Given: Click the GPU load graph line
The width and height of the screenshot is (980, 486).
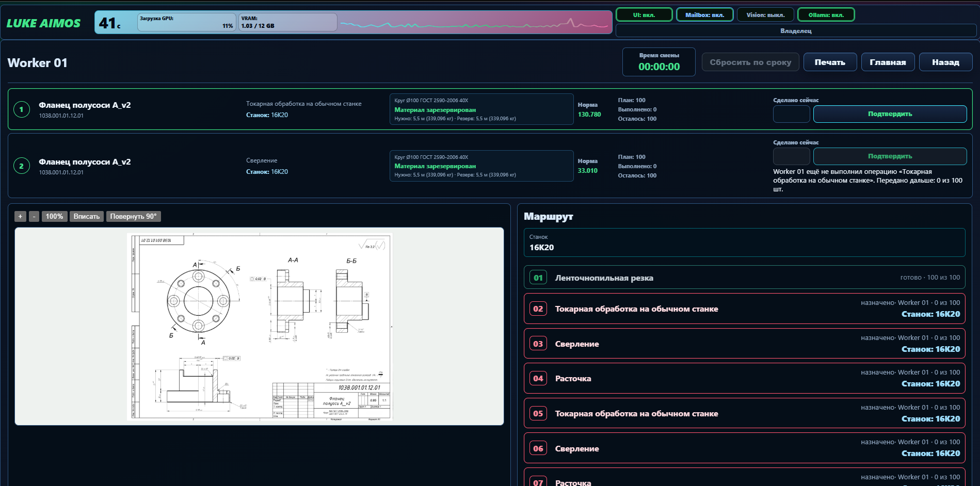Looking at the screenshot, I should [475, 23].
